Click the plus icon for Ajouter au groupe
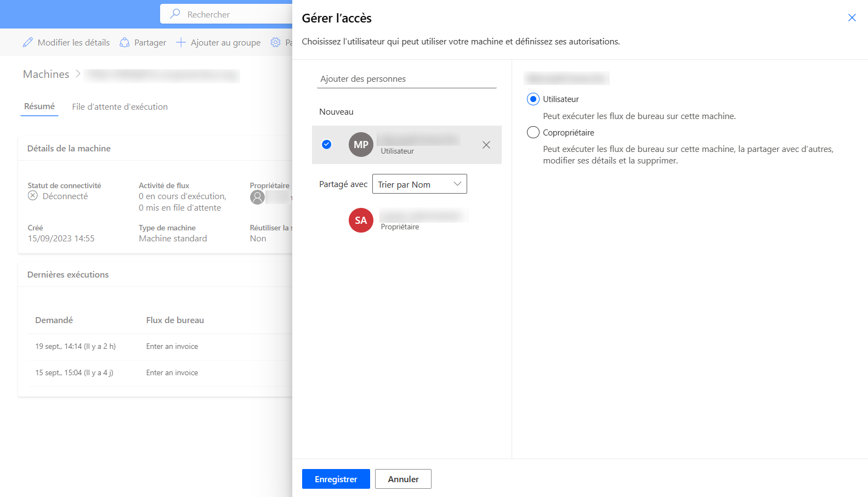Viewport: 868px width, 497px height. (181, 42)
